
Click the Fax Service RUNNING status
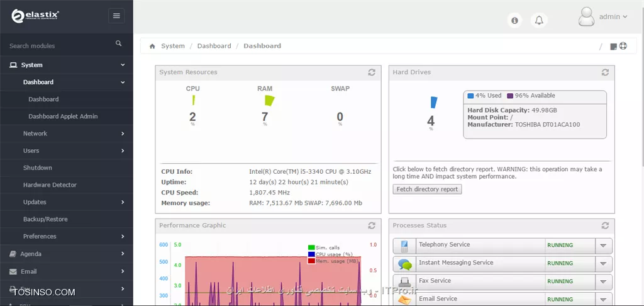(560, 281)
